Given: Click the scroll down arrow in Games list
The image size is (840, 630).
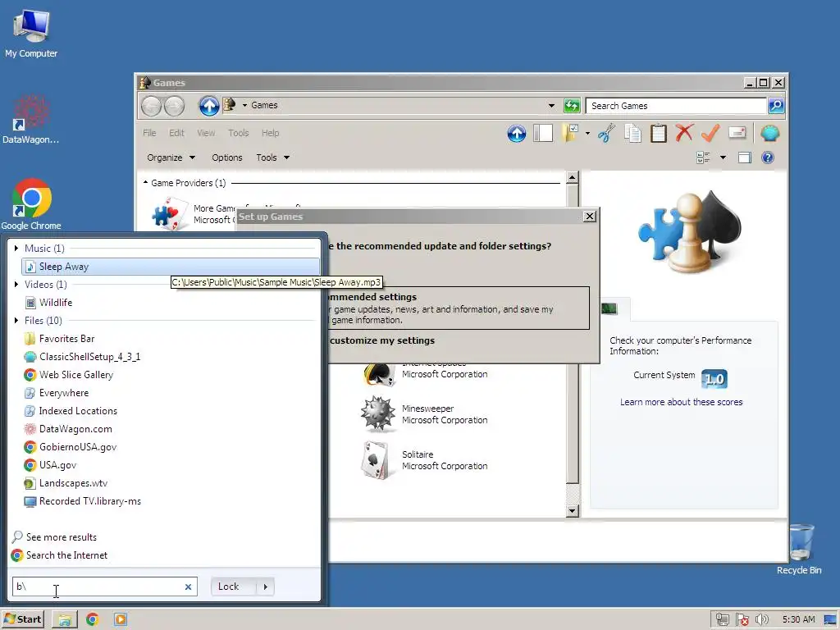Looking at the screenshot, I should (572, 511).
